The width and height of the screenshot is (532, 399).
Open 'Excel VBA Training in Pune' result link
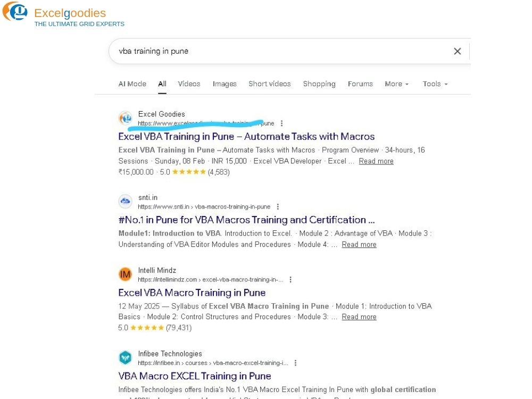[246, 137]
